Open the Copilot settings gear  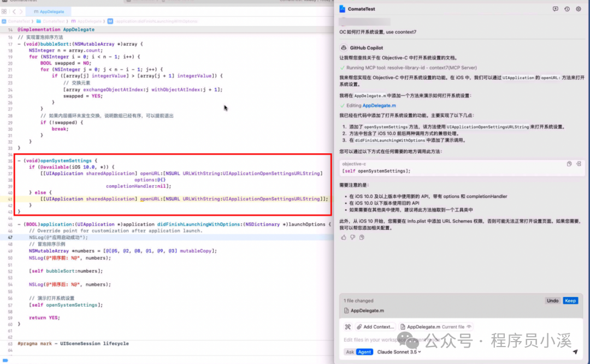point(579,9)
